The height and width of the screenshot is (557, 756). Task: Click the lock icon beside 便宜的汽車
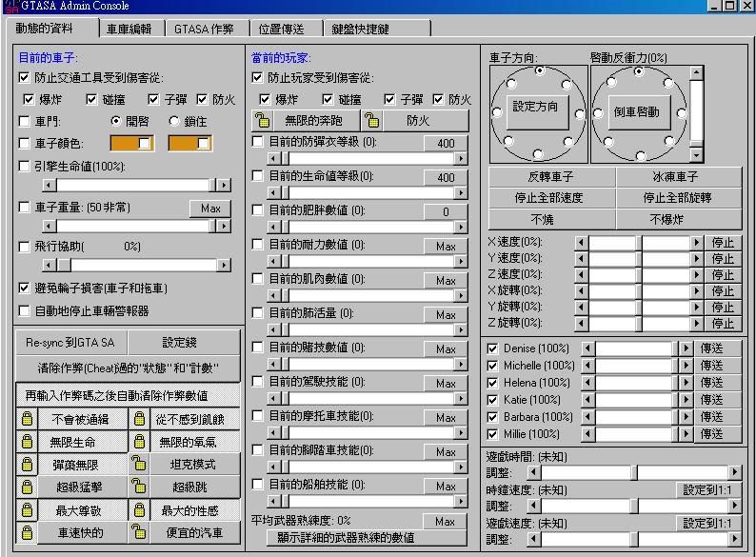click(x=139, y=532)
